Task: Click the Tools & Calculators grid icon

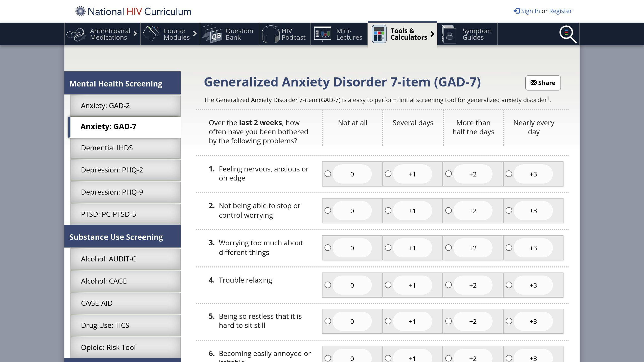Action: tap(379, 34)
